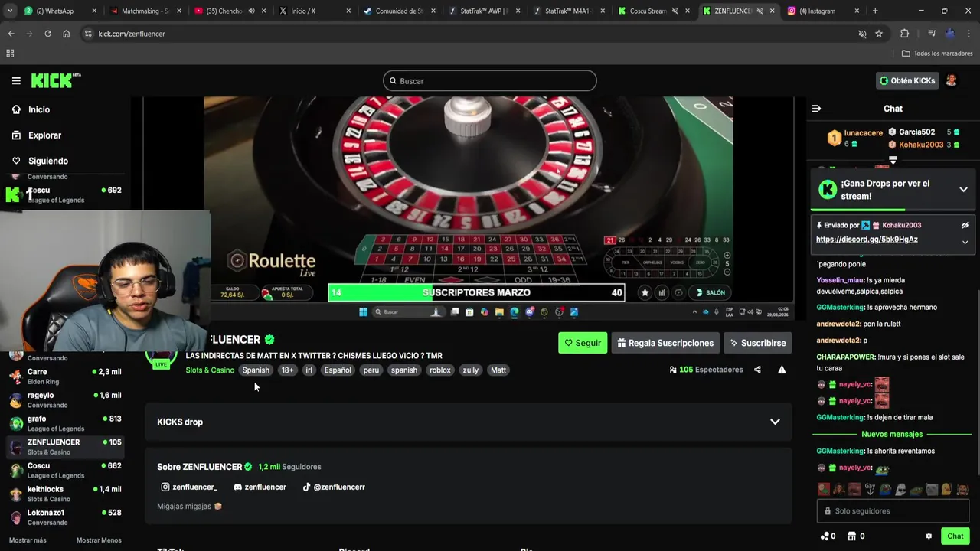Click the green Chat send button

[955, 536]
